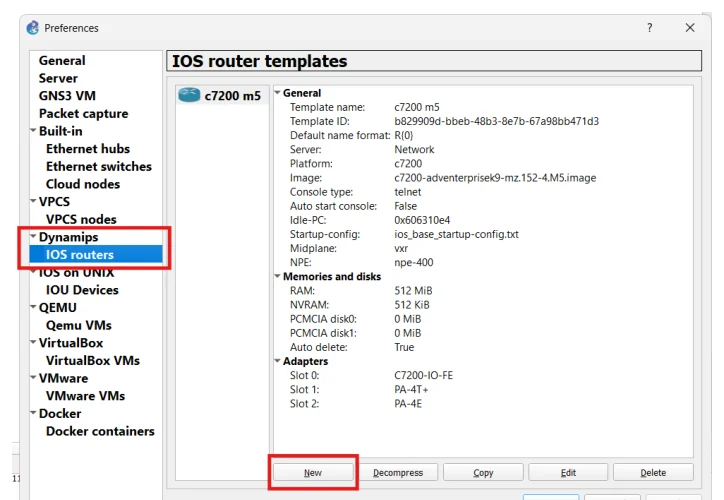Click the Server value Network
Image resolution: width=724 pixels, height=500 pixels.
coord(414,149)
